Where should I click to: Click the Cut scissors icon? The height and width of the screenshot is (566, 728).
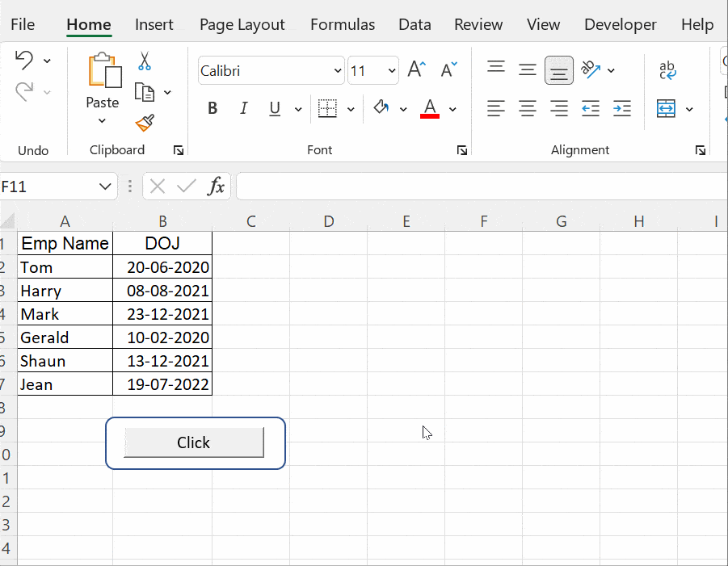(x=145, y=61)
